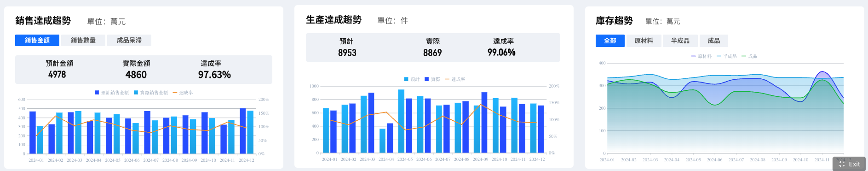
Task: Open the 成品呆滯 tab
Action: pyautogui.click(x=129, y=41)
